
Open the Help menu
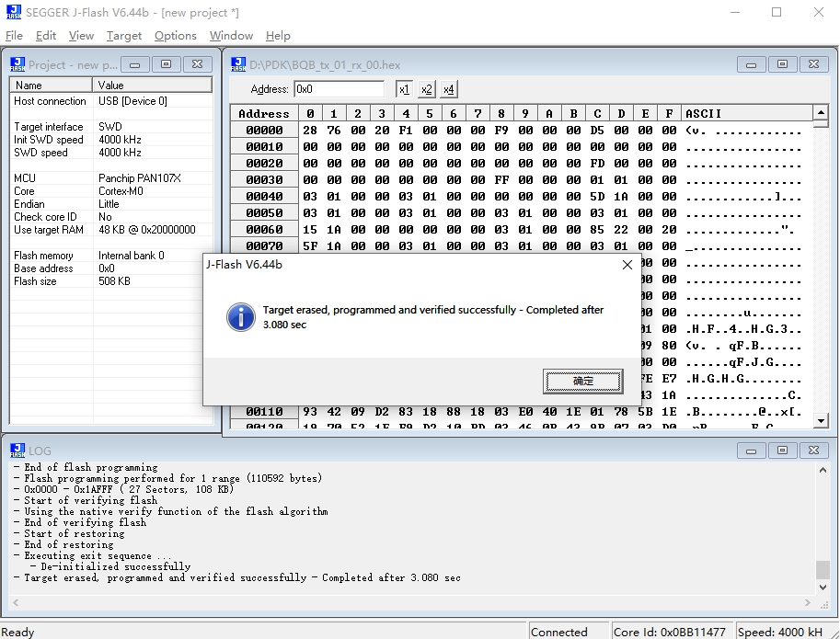(x=278, y=35)
